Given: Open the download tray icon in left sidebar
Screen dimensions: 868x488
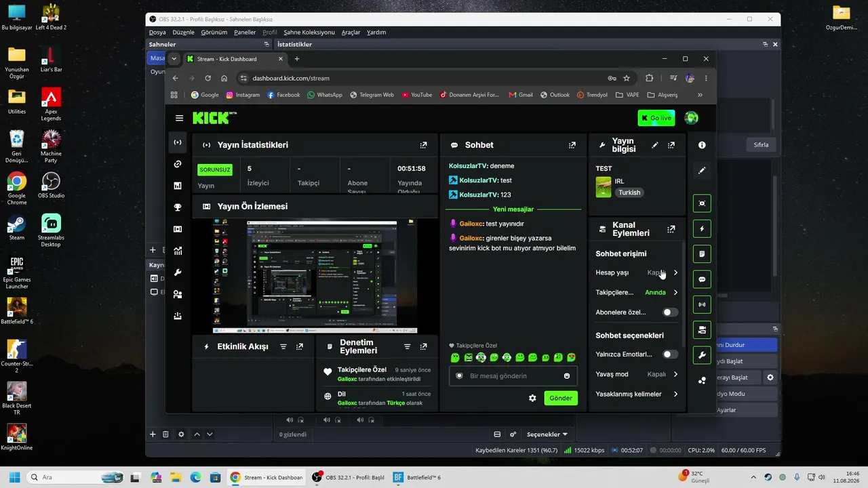Looking at the screenshot, I should 178,316.
